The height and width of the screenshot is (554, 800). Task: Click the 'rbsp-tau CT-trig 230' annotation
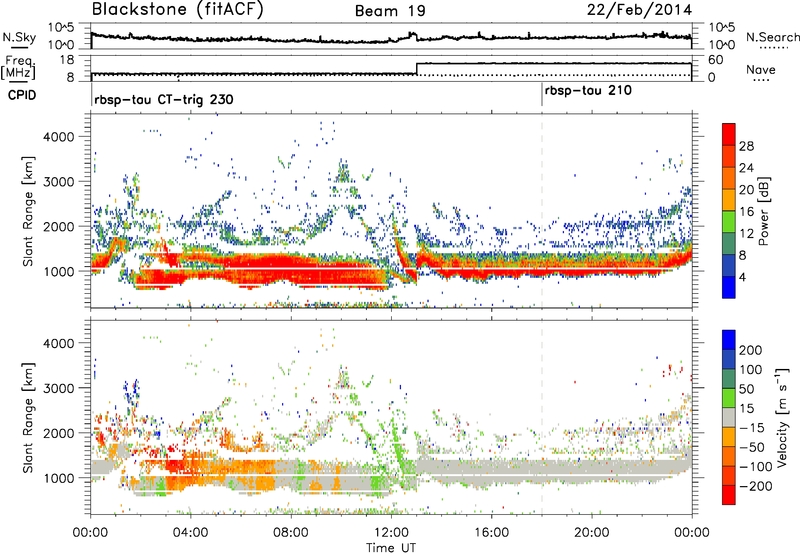164,99
